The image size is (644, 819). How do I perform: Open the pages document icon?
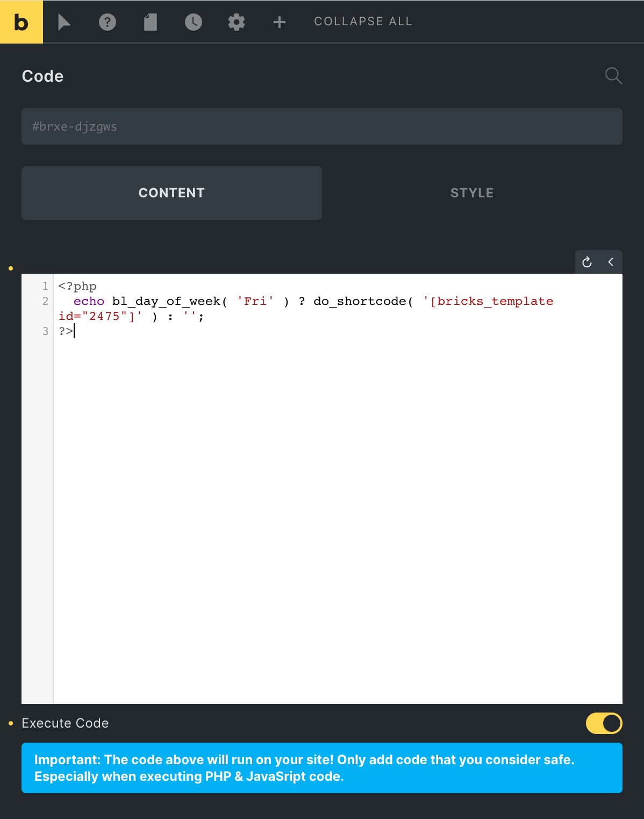[x=151, y=22]
